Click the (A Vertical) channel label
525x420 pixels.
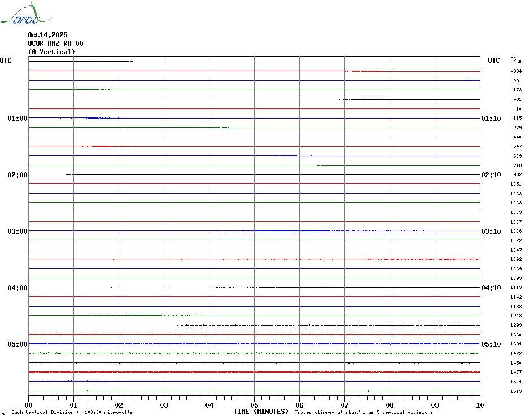(51, 52)
